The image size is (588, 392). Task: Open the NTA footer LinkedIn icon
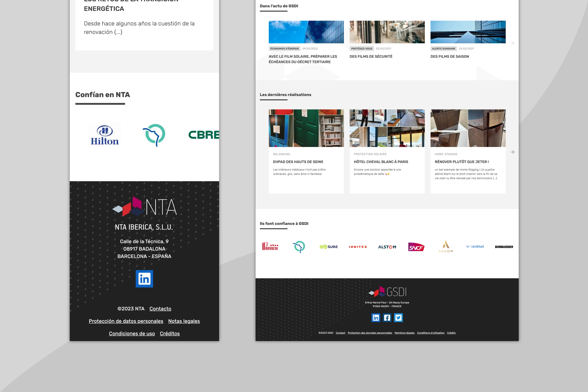144,279
